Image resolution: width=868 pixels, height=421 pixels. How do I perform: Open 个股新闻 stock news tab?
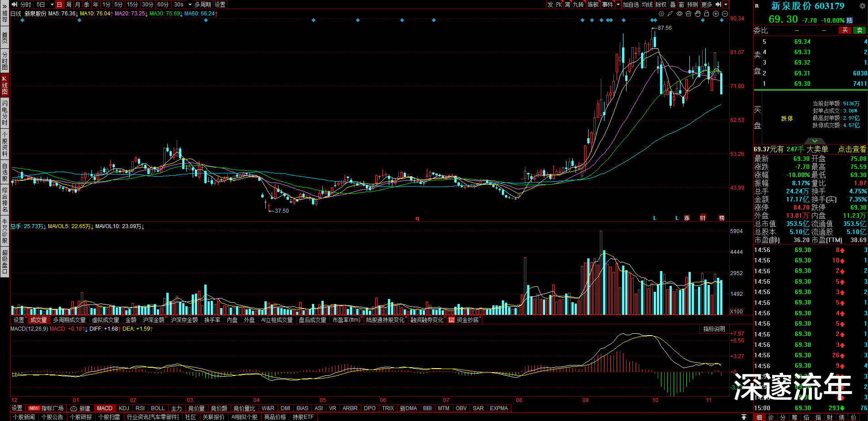click(24, 417)
